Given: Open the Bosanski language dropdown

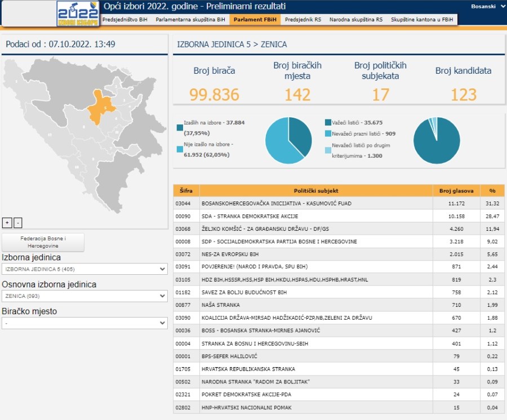Looking at the screenshot, I should (x=487, y=6).
